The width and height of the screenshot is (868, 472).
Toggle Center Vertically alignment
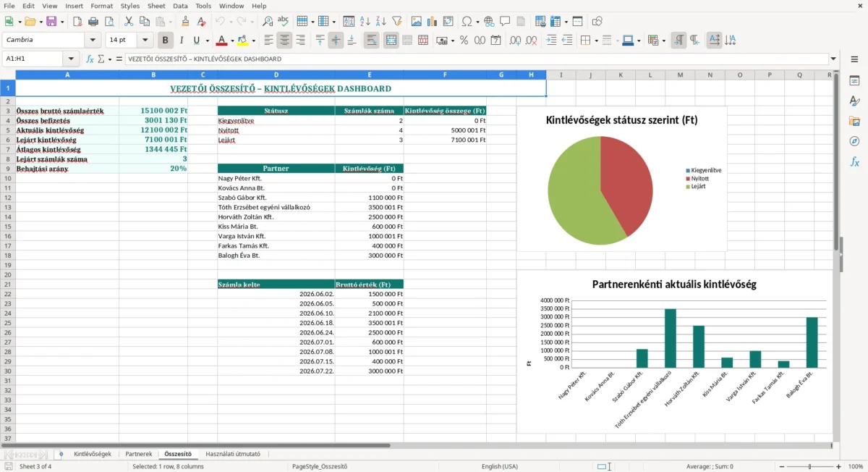click(x=336, y=41)
